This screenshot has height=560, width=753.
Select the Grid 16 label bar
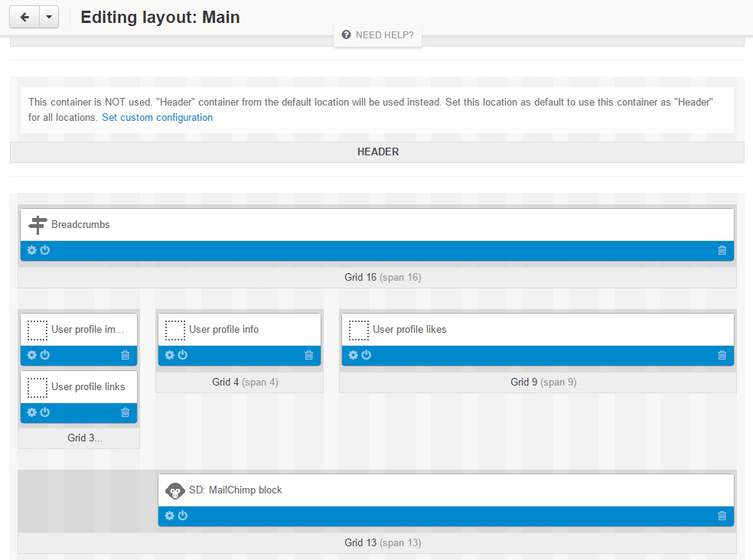pos(377,277)
